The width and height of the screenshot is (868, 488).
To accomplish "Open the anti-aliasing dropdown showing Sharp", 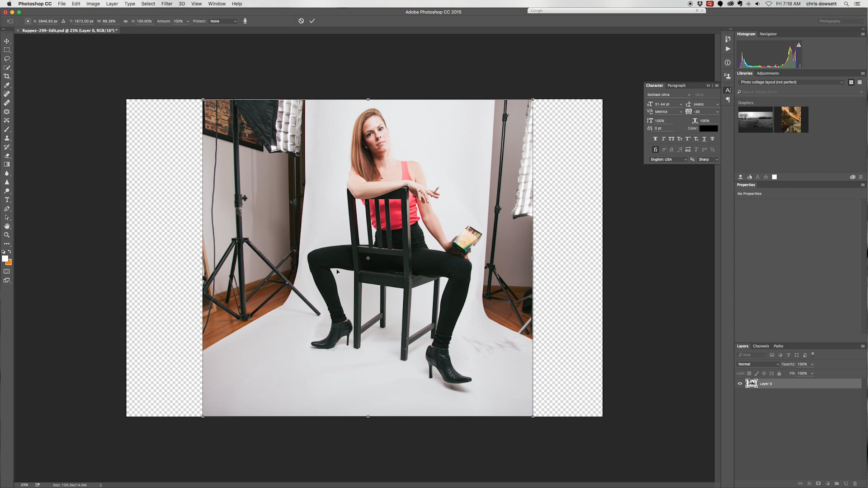I will pyautogui.click(x=708, y=159).
